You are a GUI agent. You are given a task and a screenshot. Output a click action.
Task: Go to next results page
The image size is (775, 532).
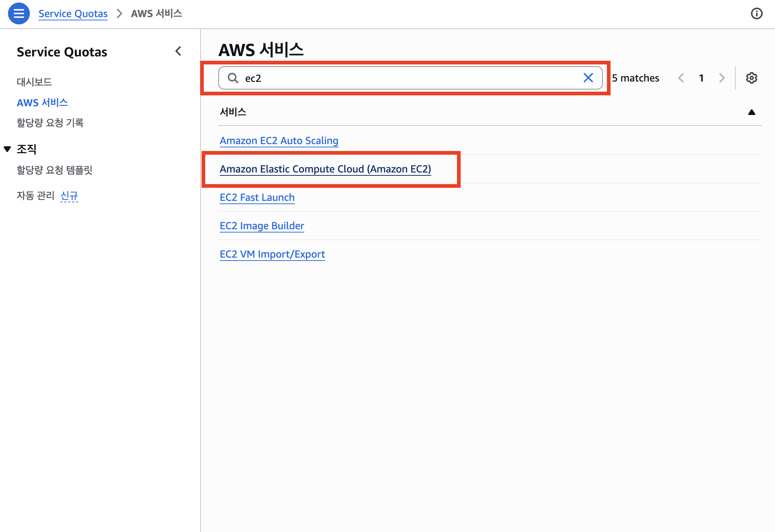722,78
